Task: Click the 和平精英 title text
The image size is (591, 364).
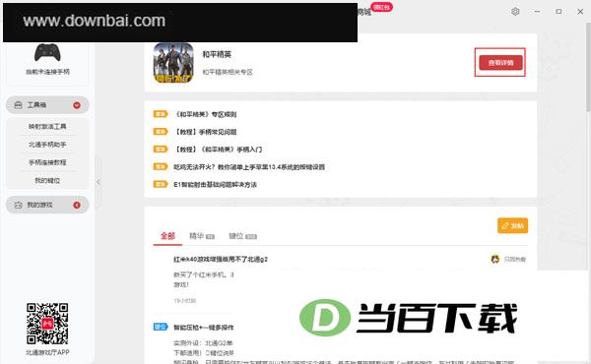Action: pyautogui.click(x=217, y=54)
